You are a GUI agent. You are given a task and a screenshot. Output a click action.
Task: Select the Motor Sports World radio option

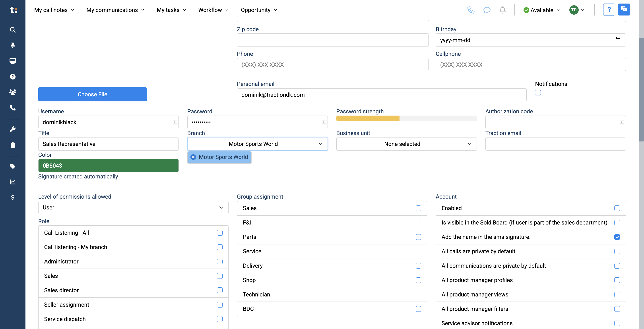point(193,157)
